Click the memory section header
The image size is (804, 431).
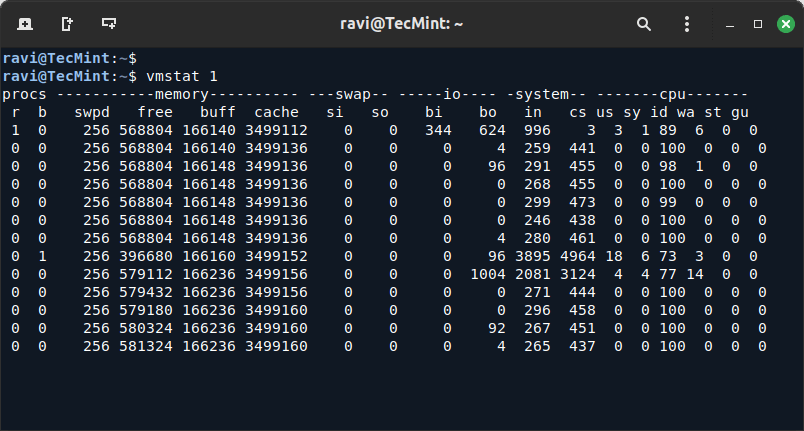(176, 94)
